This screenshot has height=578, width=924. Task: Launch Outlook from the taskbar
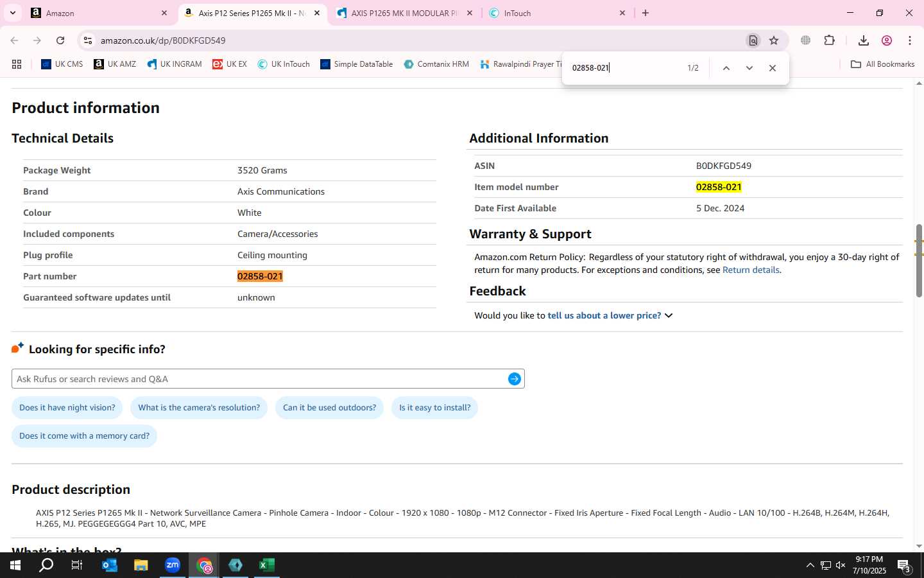coord(110,565)
